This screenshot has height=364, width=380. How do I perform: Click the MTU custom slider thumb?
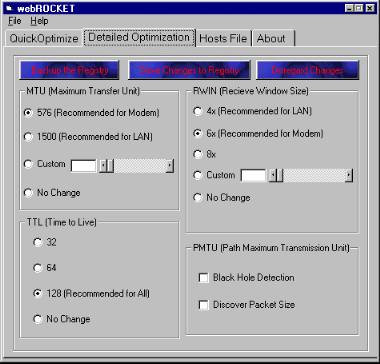(110, 166)
